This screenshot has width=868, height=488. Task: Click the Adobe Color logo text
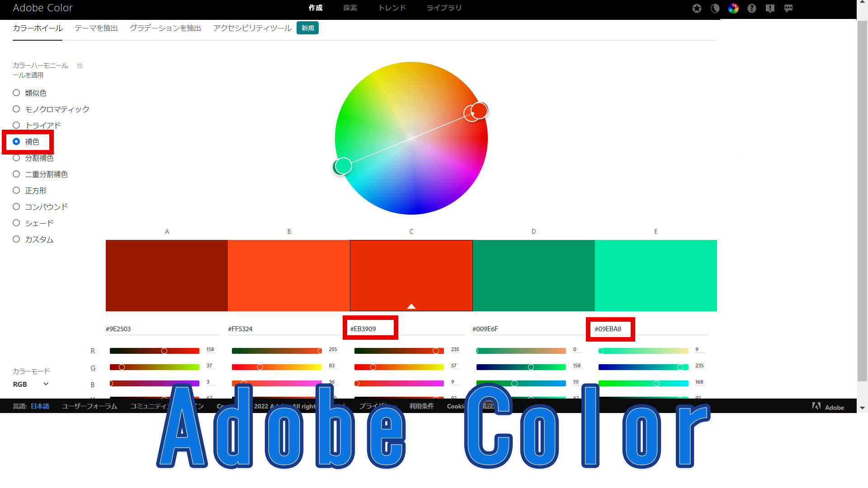42,8
